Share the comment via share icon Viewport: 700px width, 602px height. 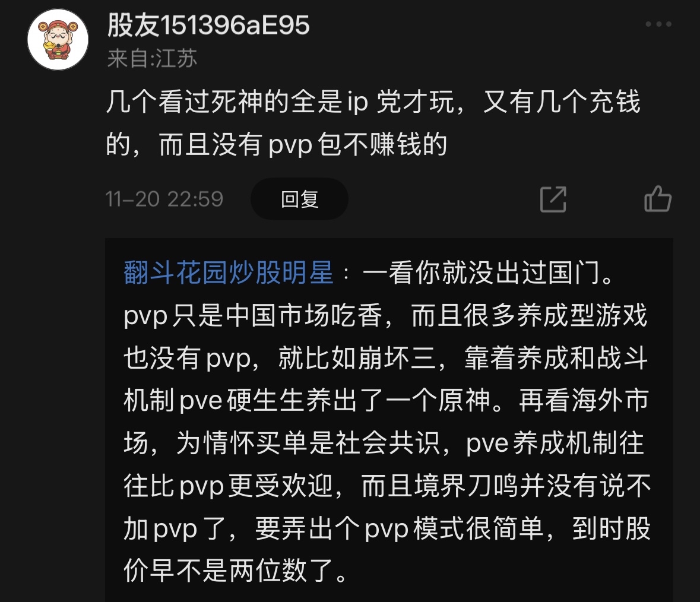coord(553,199)
